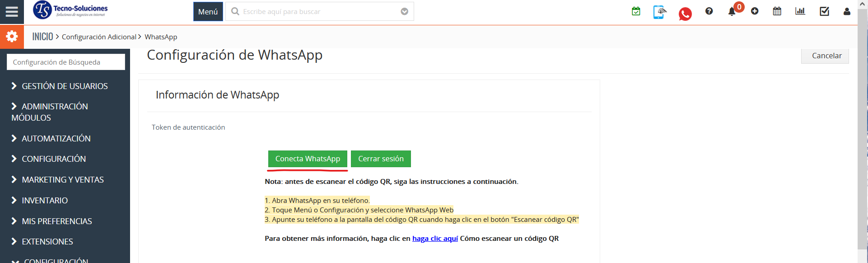Viewport: 868px width, 263px height.
Task: Follow the "haga clic aquí" link
Action: pyautogui.click(x=435, y=239)
